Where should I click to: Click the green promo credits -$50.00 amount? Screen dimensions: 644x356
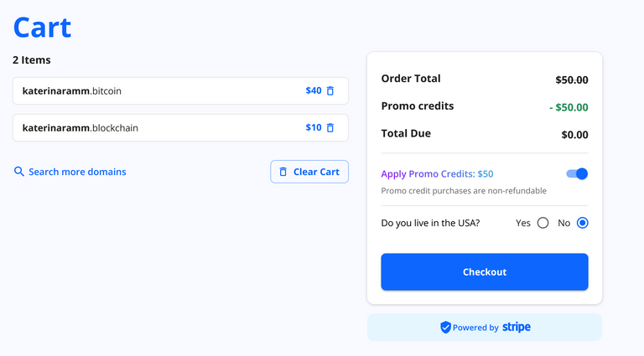pyautogui.click(x=569, y=107)
